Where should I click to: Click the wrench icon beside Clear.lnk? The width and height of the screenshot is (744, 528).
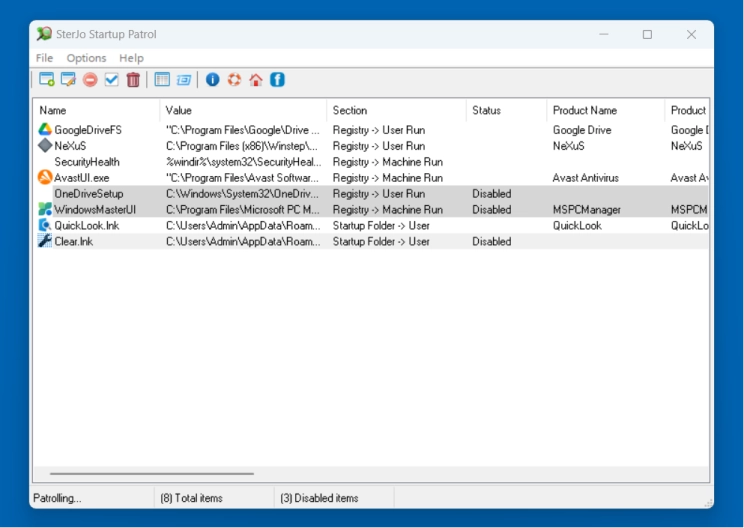45,241
